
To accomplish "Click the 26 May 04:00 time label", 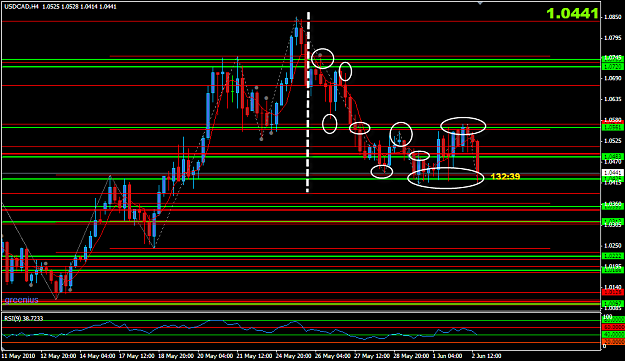I will [x=333, y=356].
